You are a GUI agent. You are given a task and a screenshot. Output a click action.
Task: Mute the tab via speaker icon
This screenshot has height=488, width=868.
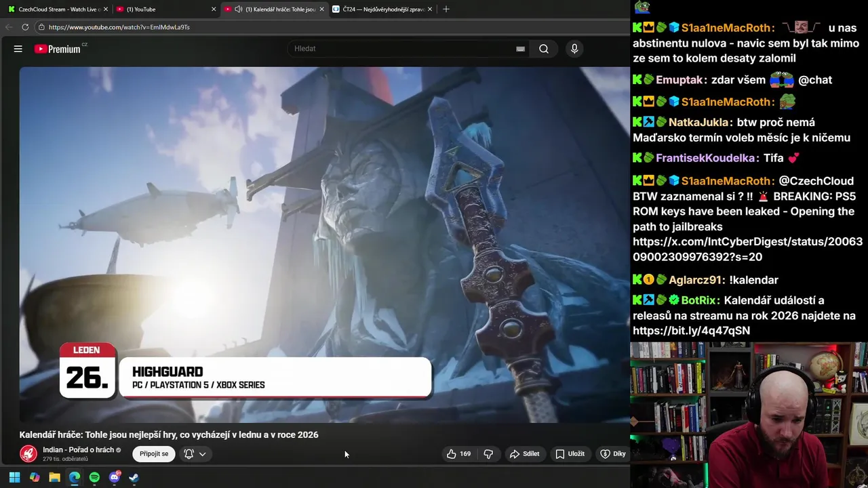click(238, 9)
